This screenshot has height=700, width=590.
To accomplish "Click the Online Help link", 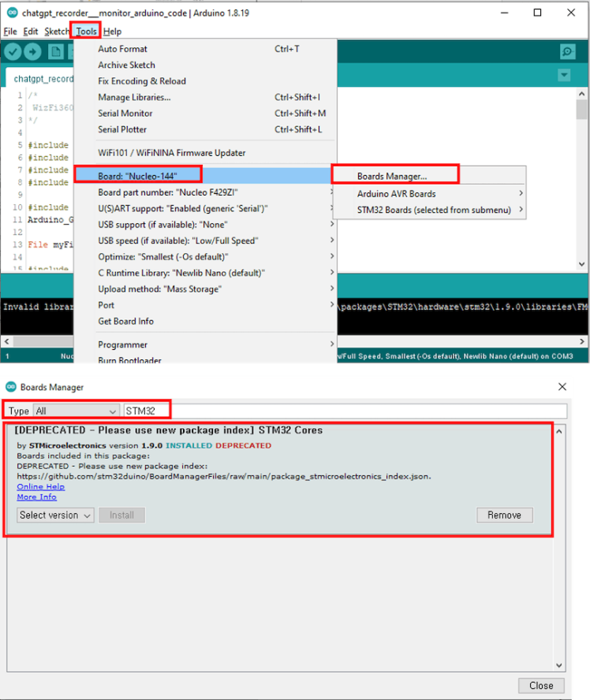I will (x=41, y=486).
